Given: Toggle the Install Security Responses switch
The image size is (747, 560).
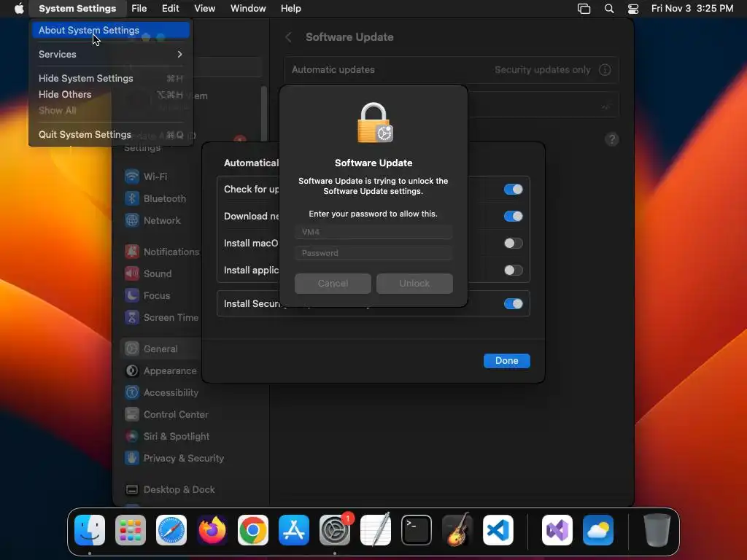Looking at the screenshot, I should click(x=513, y=304).
